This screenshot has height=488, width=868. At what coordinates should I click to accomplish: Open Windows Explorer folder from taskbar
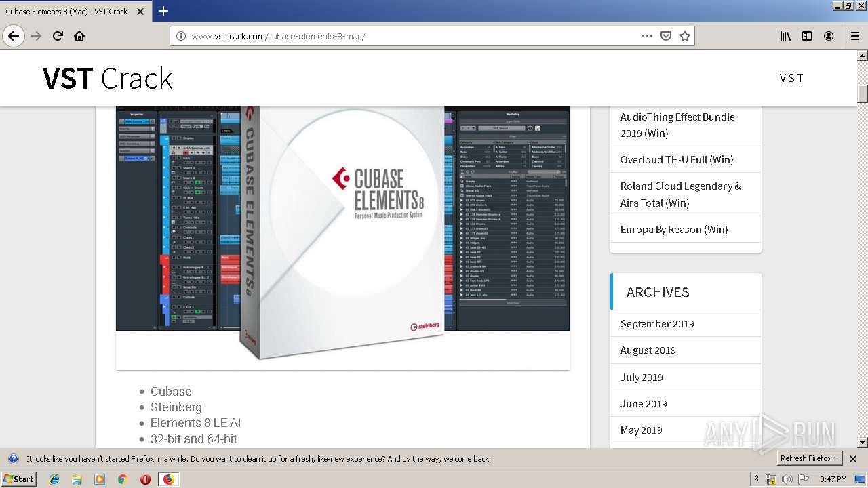pos(77,479)
